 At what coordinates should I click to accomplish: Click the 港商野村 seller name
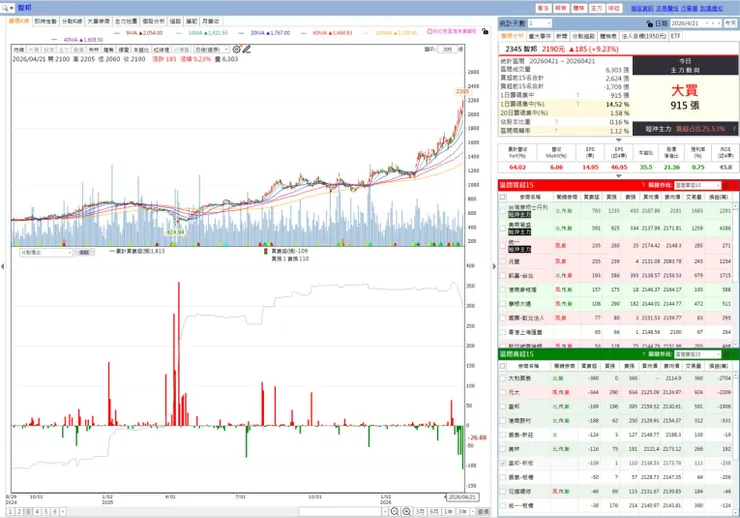tap(520, 421)
